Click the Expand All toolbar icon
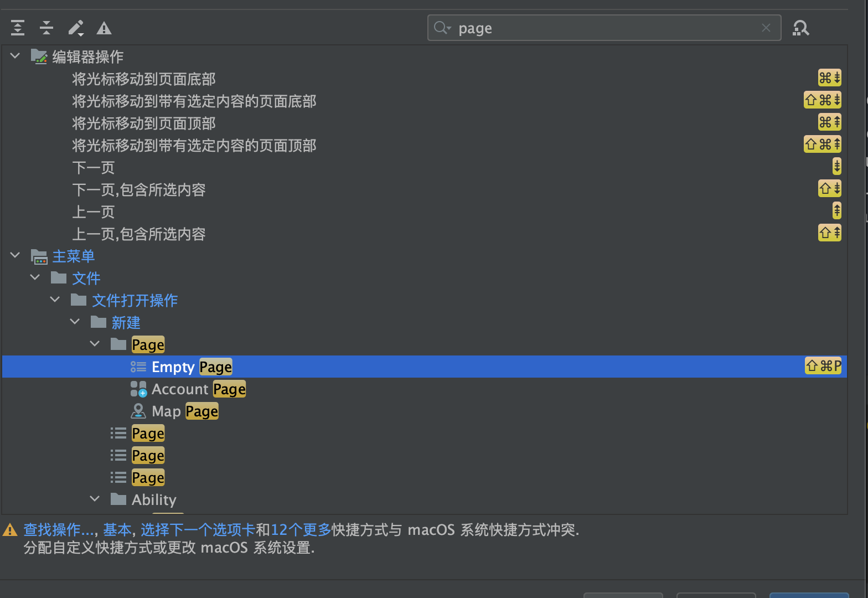868x598 pixels. (18, 28)
